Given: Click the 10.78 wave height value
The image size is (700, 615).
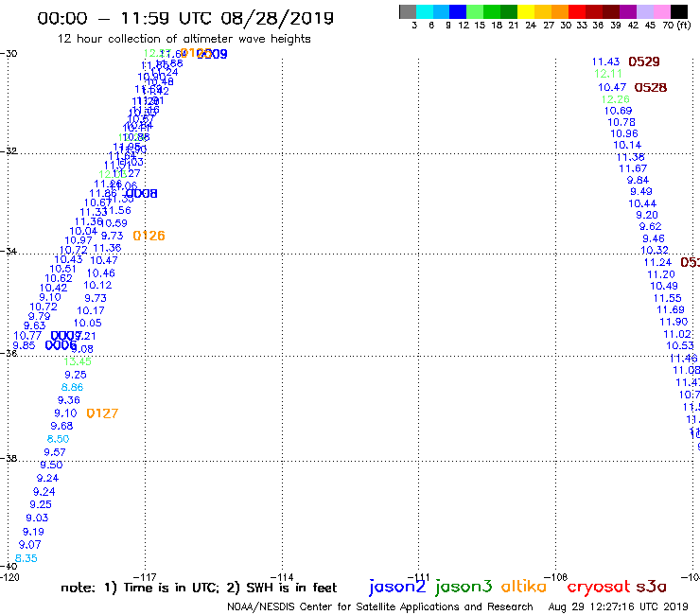Looking at the screenshot, I should [x=621, y=122].
